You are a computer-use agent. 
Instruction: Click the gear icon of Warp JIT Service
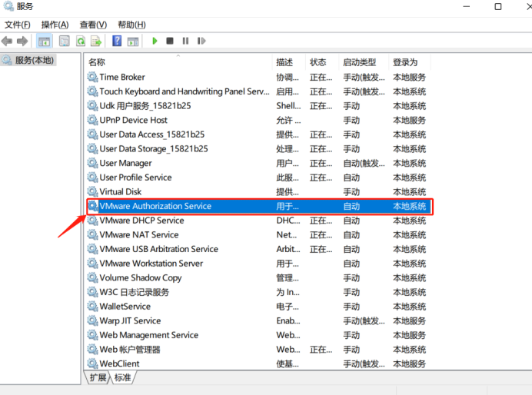[92, 320]
